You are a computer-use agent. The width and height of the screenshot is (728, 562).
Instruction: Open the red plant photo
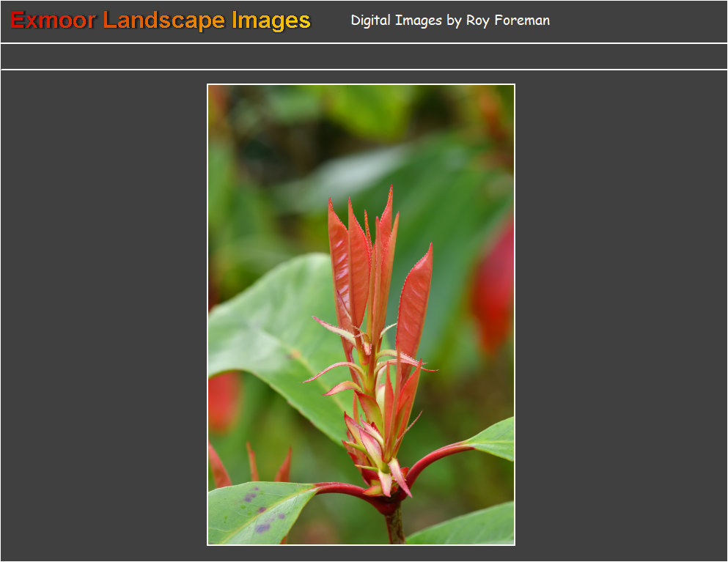click(x=361, y=314)
